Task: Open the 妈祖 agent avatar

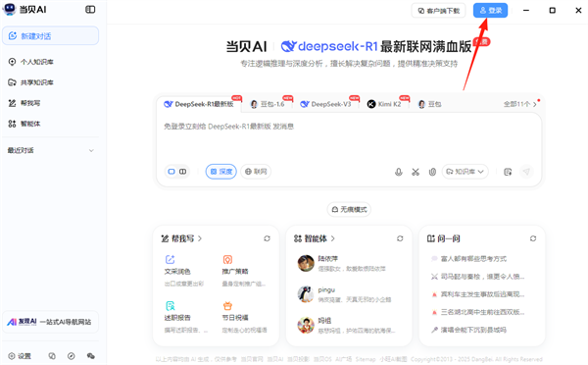Action: pyautogui.click(x=306, y=325)
